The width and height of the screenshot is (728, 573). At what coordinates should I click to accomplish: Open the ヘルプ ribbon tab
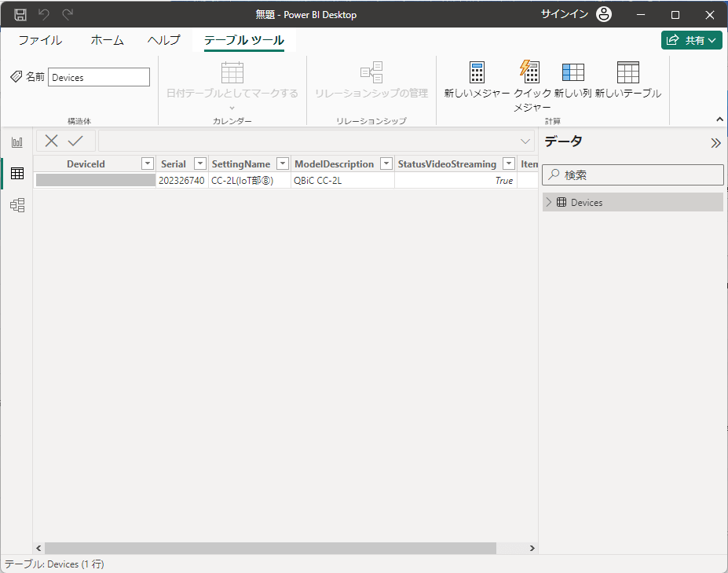(164, 40)
